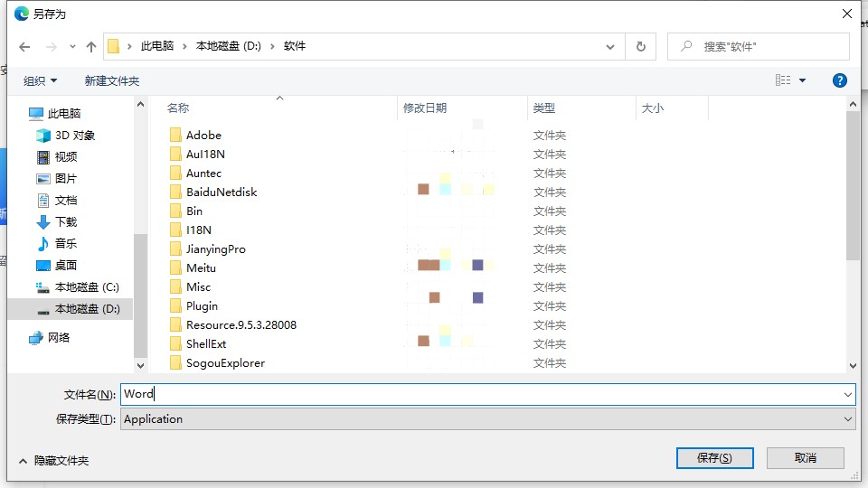Open the 组织 dropdown menu

pos(41,80)
